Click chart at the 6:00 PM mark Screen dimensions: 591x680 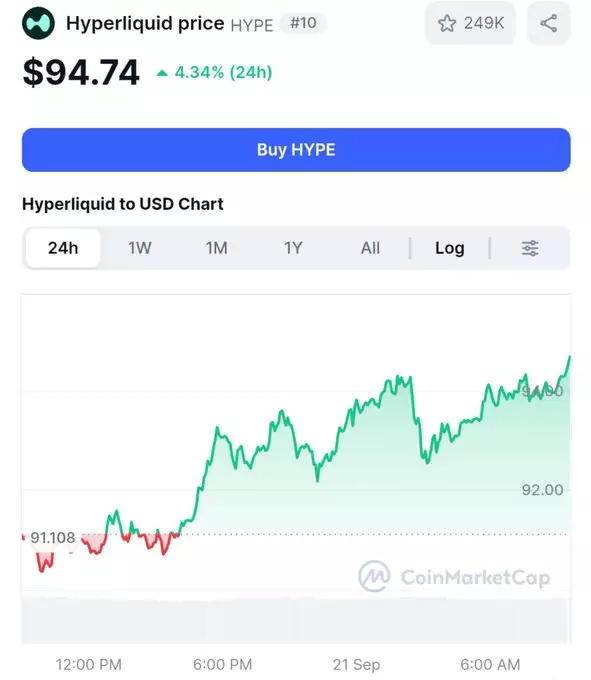(222, 664)
